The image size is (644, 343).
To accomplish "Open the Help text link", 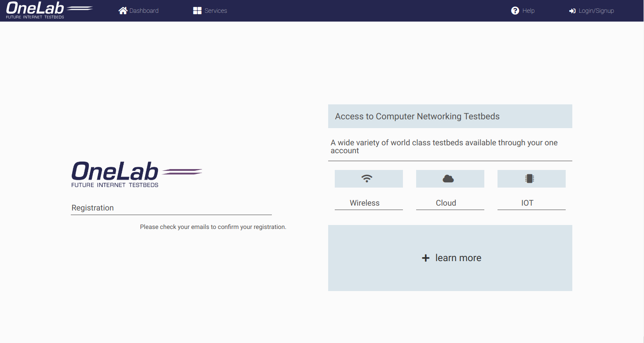I will coord(528,11).
